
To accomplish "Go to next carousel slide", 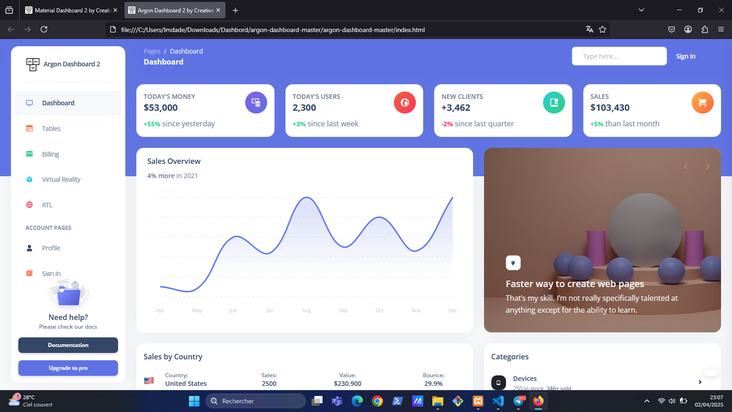I will [707, 166].
